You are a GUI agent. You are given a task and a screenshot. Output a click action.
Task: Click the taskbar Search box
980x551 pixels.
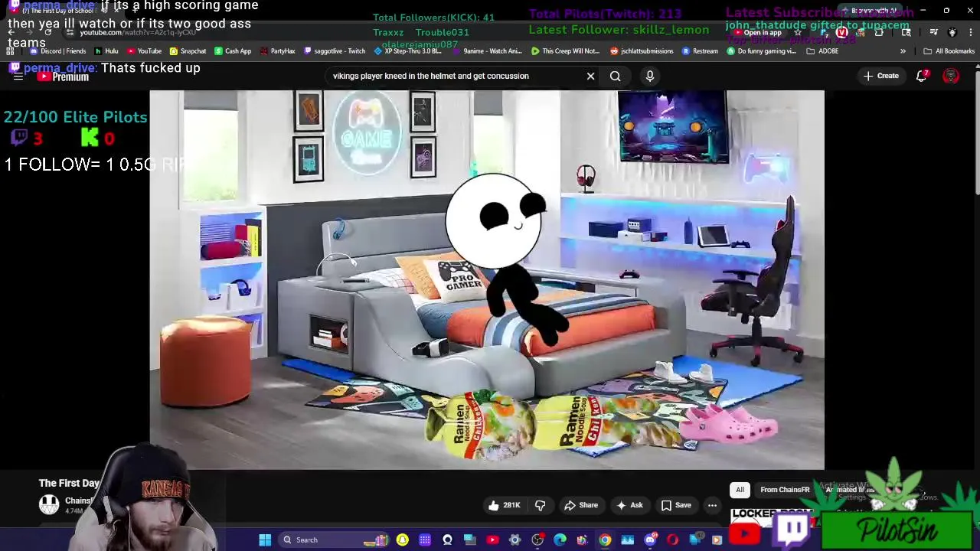pyautogui.click(x=335, y=540)
